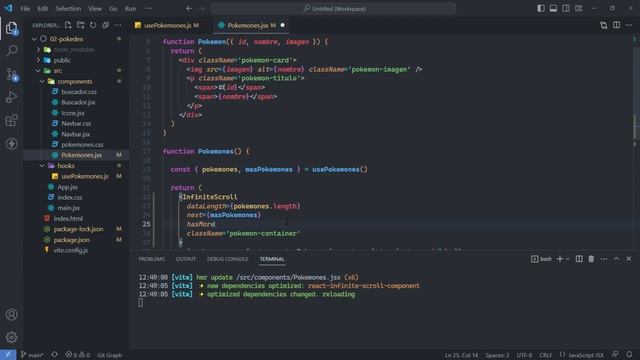Open changes compare icon in editor toolbar

click(x=604, y=25)
